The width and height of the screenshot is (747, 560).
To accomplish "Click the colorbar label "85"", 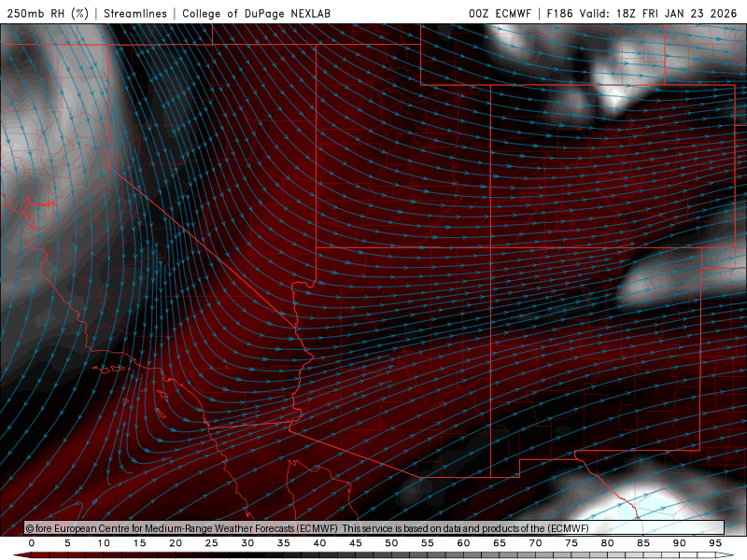I will (x=643, y=543).
